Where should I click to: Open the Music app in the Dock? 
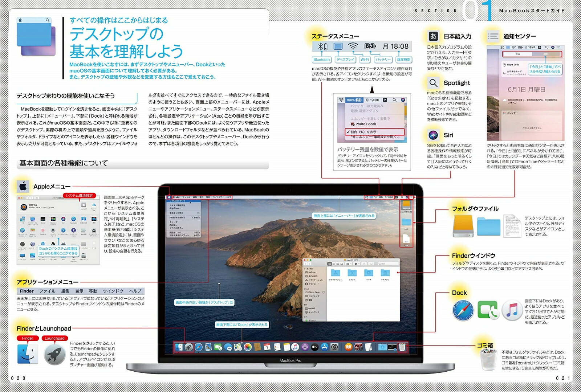tap(294, 347)
